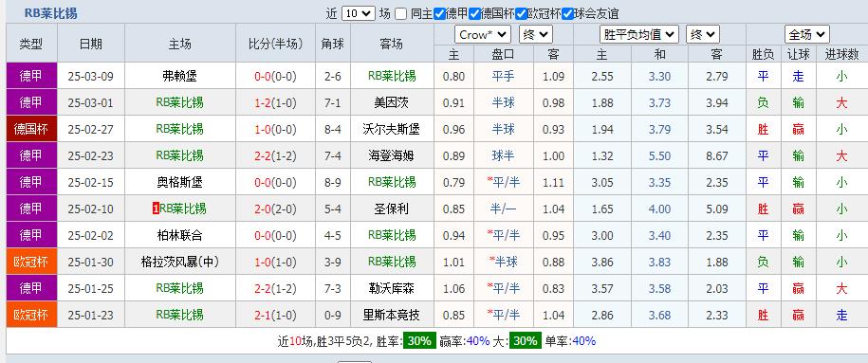Screen dimensions: 868x363
Task: Click the score 2-0(2-0) against 圣保利
Action: point(276,209)
